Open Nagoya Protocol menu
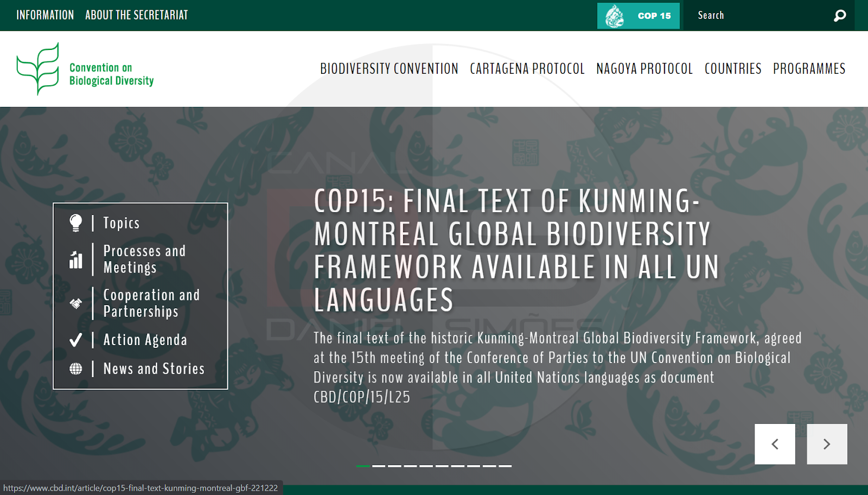 point(644,69)
